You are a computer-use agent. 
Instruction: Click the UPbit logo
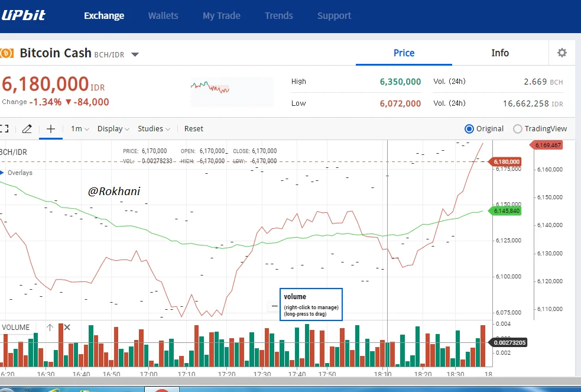coord(23,15)
